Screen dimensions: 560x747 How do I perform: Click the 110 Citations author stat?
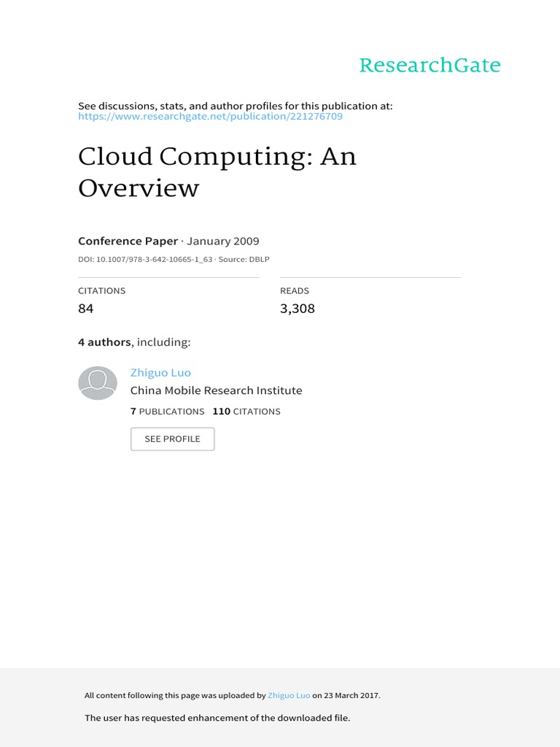[246, 411]
